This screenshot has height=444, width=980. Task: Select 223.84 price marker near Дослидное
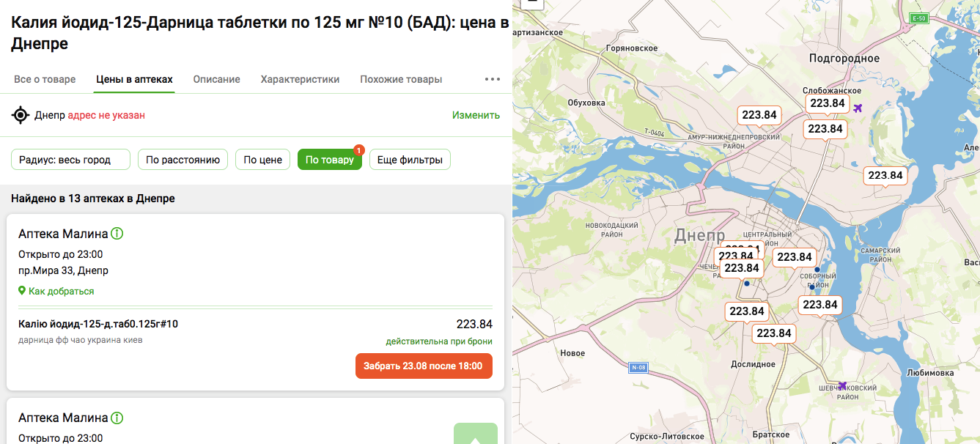coord(773,333)
